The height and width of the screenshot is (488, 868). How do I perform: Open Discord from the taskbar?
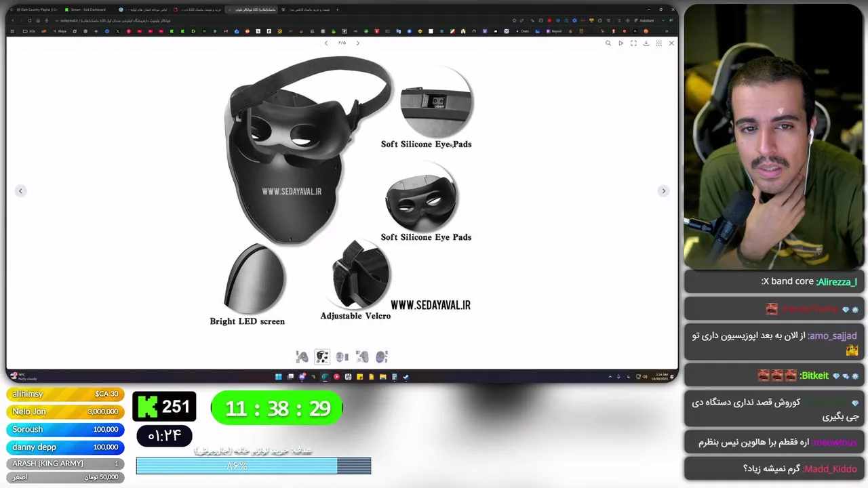click(302, 377)
